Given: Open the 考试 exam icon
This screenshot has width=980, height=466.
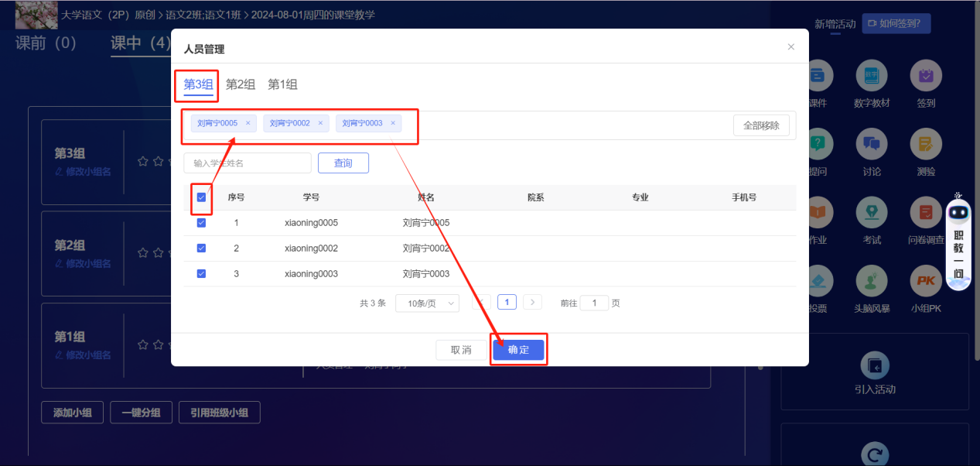Looking at the screenshot, I should (x=872, y=212).
